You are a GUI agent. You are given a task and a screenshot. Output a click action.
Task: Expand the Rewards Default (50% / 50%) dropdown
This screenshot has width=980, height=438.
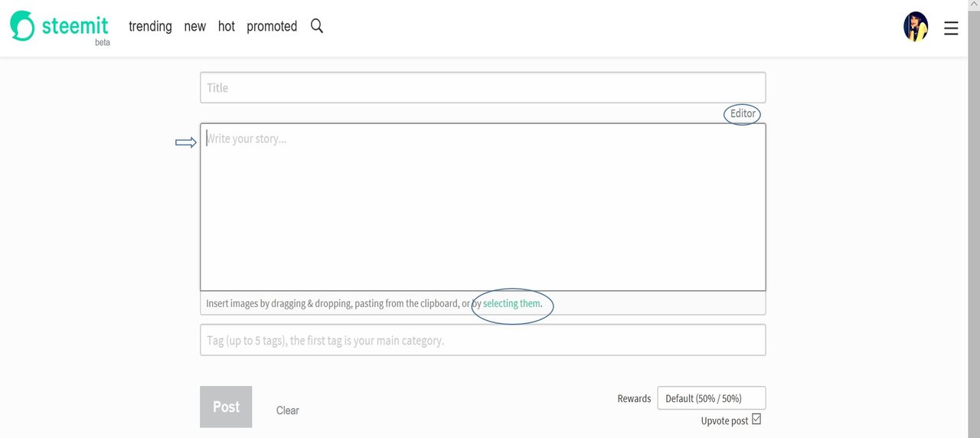coord(711,398)
